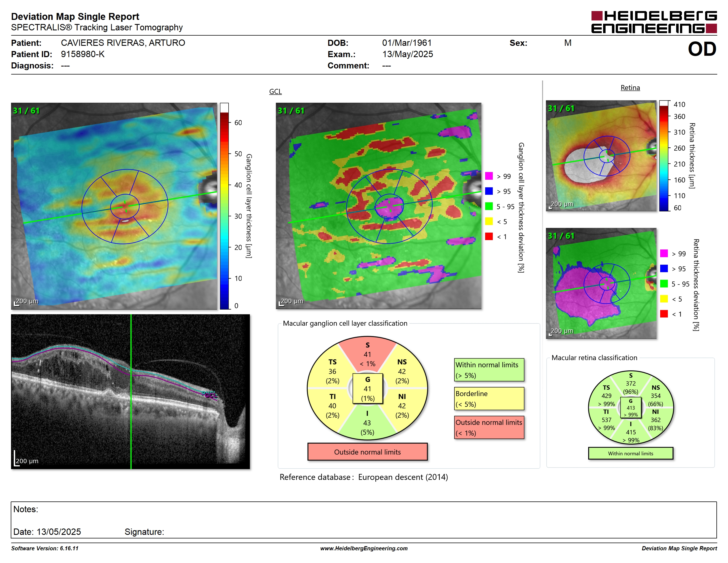Click the patient name CAVIERES RIVERAS, ARTURO
The image size is (728, 563).
point(123,43)
